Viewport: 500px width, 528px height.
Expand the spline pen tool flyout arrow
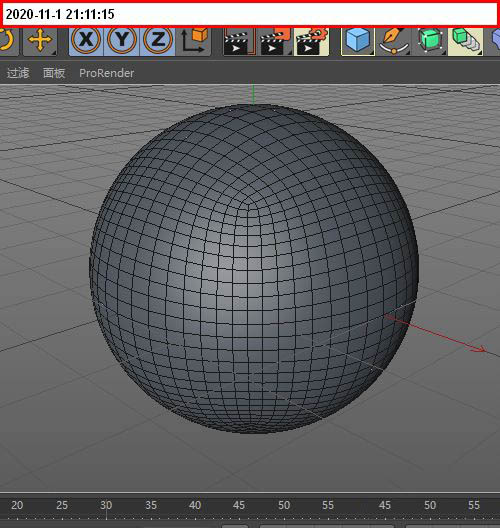408,53
